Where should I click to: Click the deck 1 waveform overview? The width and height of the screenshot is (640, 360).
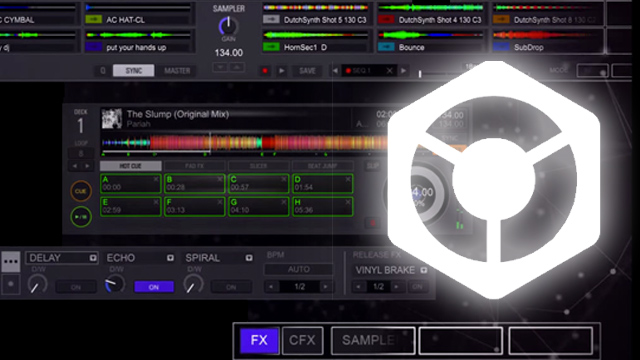[245, 143]
